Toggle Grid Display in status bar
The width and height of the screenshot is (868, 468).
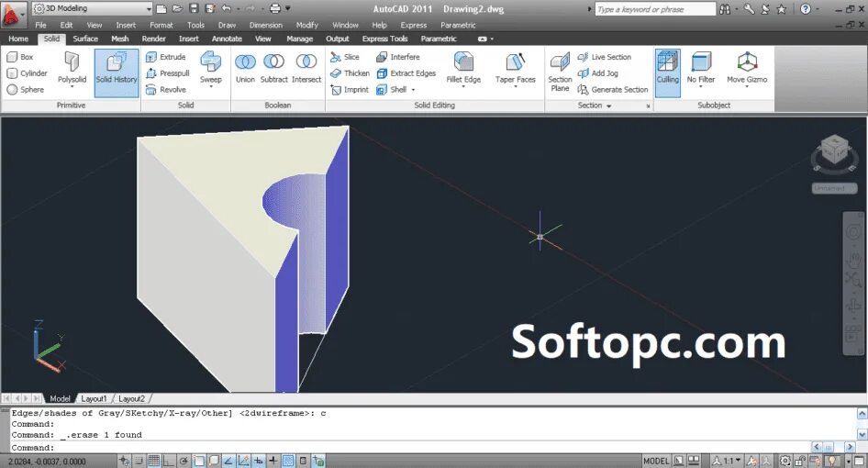[x=154, y=461]
